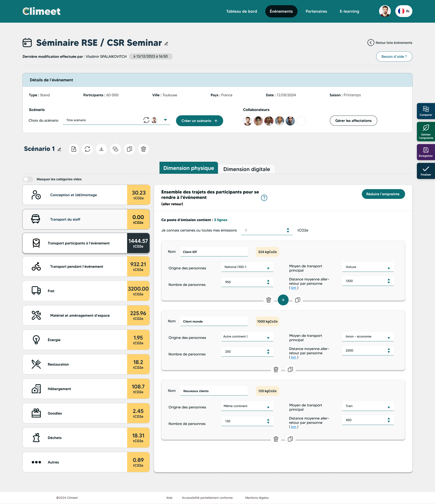Click the link icon beside Scénario 1

(115, 149)
